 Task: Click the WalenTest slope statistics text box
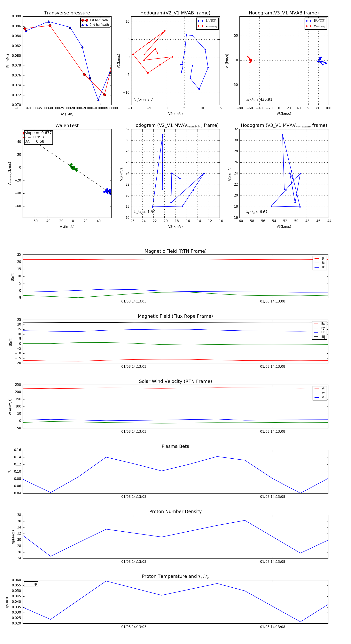click(x=38, y=137)
